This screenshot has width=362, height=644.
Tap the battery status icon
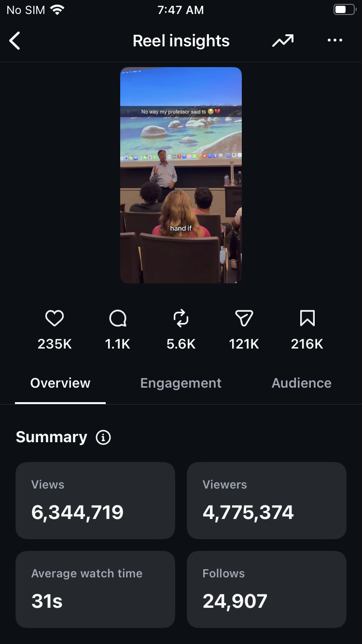click(x=344, y=10)
